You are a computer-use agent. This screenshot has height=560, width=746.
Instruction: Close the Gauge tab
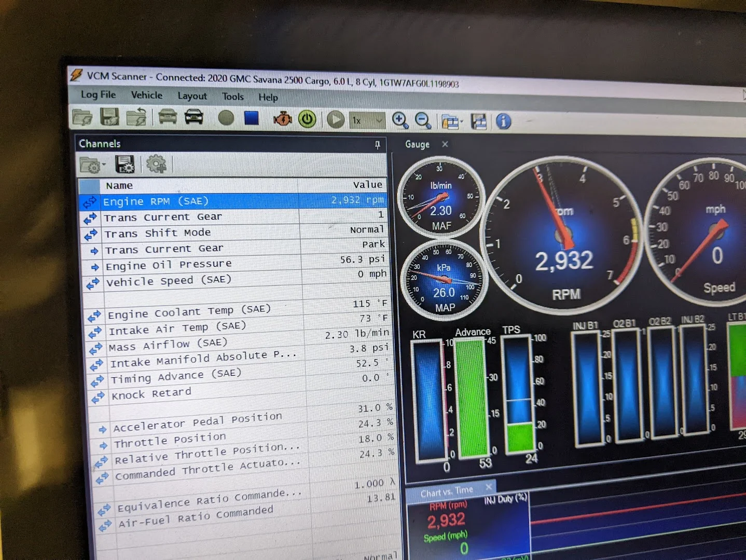tap(445, 144)
